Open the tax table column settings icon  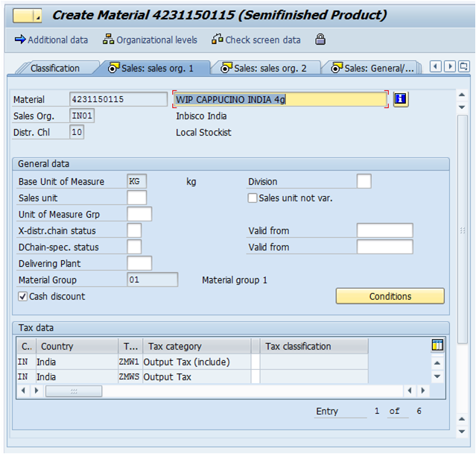tap(437, 345)
